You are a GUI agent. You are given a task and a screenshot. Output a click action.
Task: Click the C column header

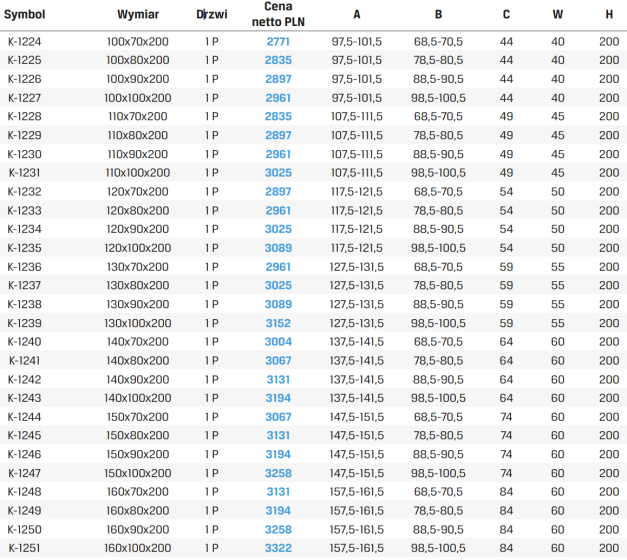click(x=506, y=14)
